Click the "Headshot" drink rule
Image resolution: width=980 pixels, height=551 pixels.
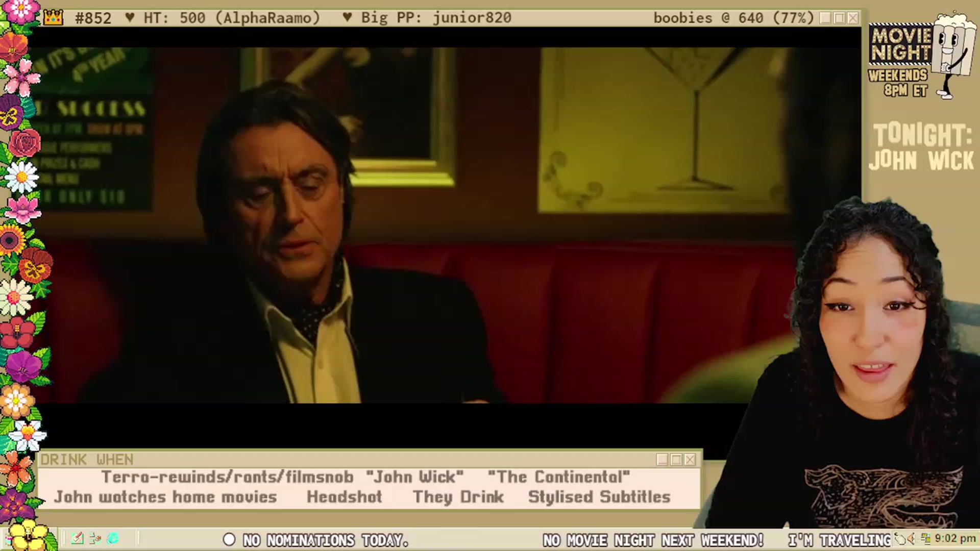click(345, 497)
